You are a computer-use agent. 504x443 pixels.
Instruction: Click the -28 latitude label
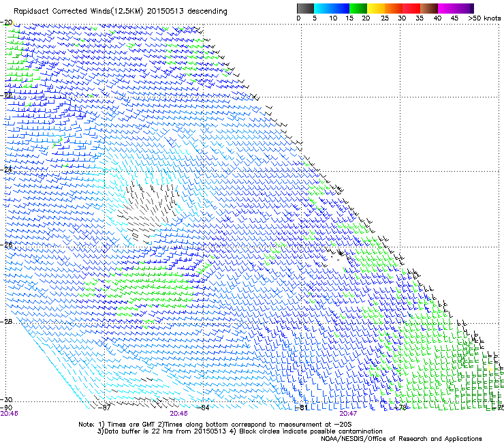(7, 322)
